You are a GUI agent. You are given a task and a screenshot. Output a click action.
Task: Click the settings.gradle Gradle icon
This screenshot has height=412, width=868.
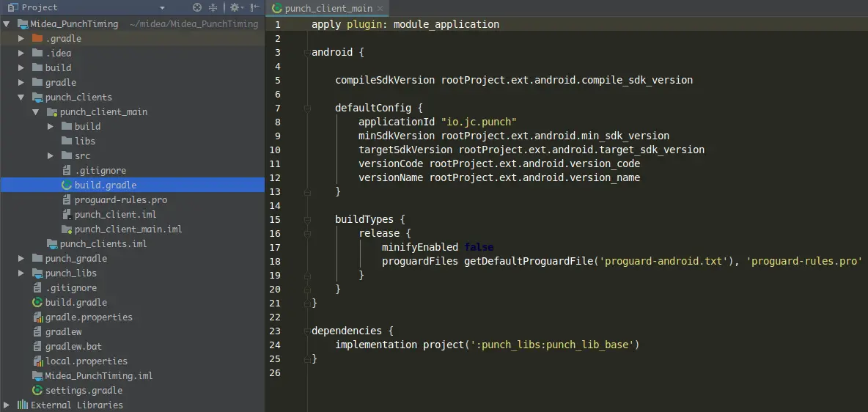[37, 391]
